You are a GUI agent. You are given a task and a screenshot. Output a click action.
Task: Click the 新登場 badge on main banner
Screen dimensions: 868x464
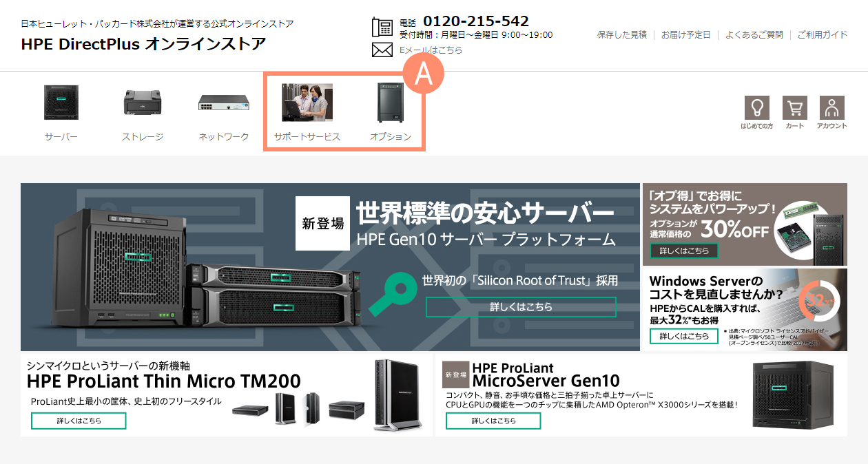click(x=322, y=224)
